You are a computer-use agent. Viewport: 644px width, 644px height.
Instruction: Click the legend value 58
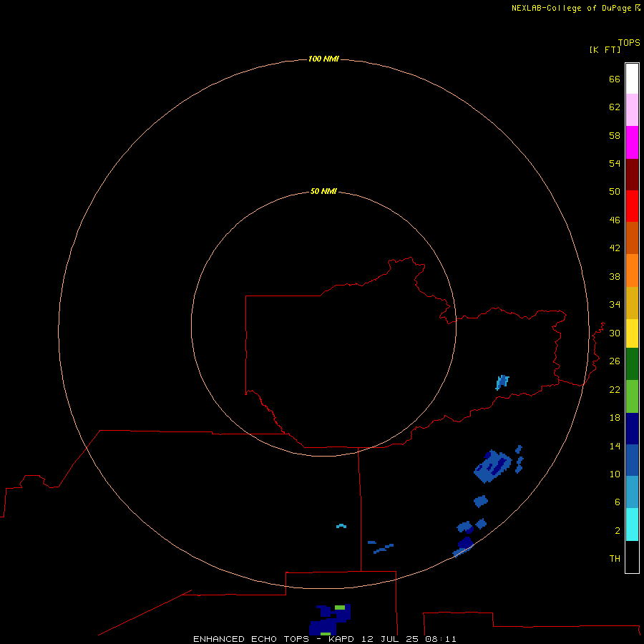[615, 135]
